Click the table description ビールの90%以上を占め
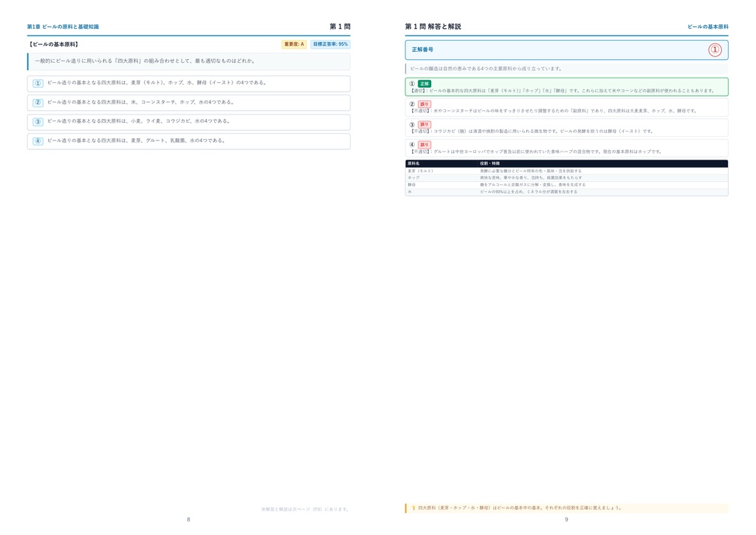This screenshot has width=756, height=535. (529, 191)
